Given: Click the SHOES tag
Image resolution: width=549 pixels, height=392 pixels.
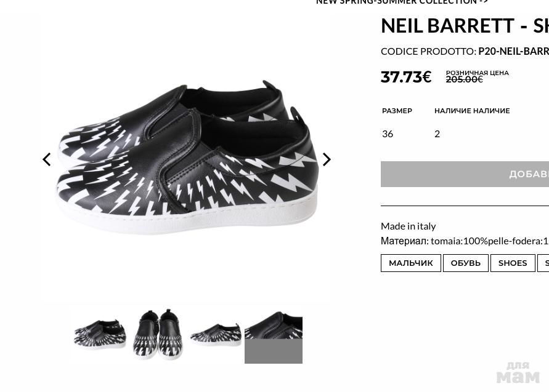Looking at the screenshot, I should point(512,263).
